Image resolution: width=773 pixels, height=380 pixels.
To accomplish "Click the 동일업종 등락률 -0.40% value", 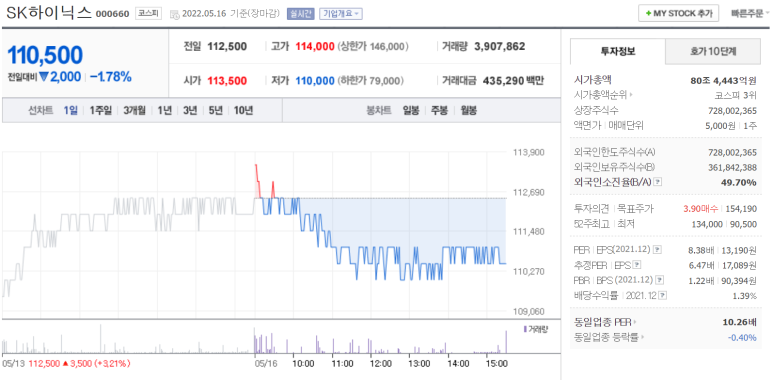I will coord(742,338).
